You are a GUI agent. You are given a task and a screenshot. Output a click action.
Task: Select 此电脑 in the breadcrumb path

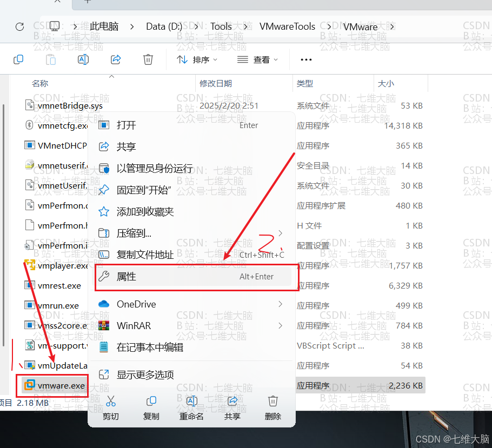[x=104, y=26]
